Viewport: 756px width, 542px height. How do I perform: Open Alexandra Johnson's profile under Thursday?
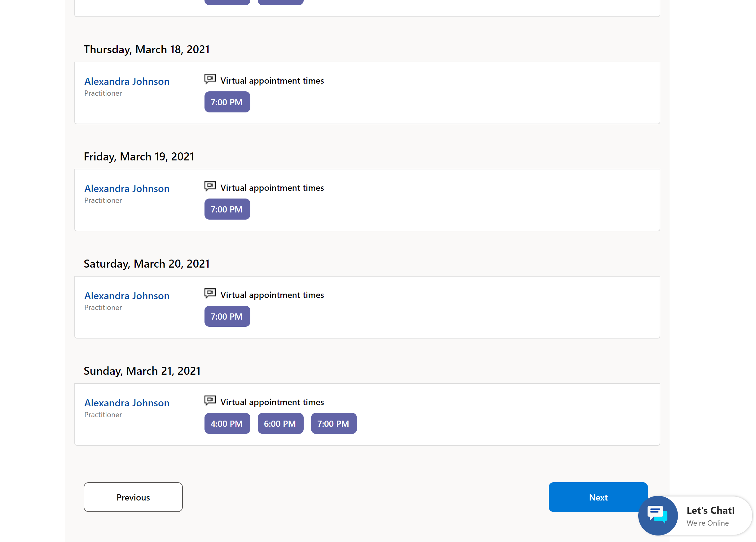pyautogui.click(x=127, y=81)
